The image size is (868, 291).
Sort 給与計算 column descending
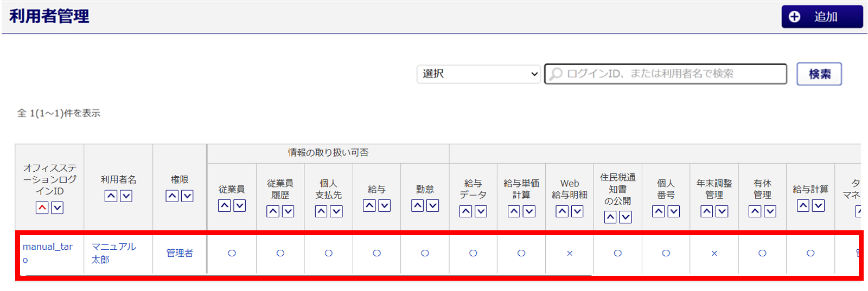[x=819, y=205]
